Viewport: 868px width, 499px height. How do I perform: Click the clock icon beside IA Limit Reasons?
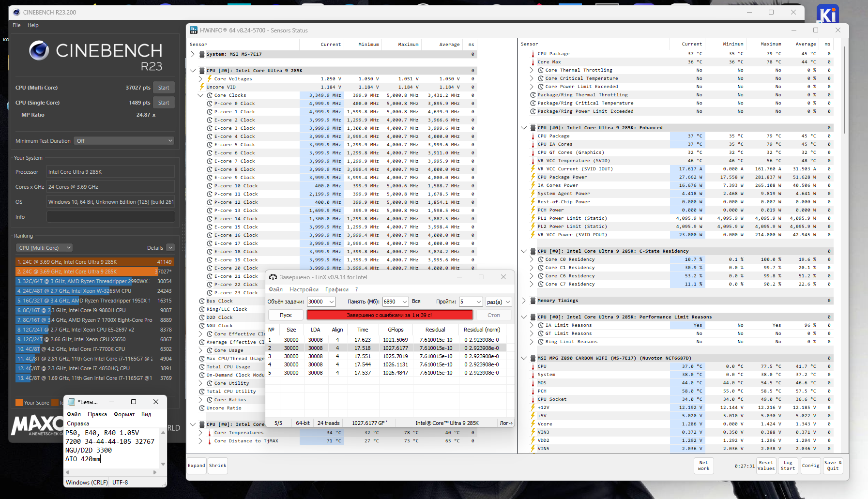pos(541,325)
